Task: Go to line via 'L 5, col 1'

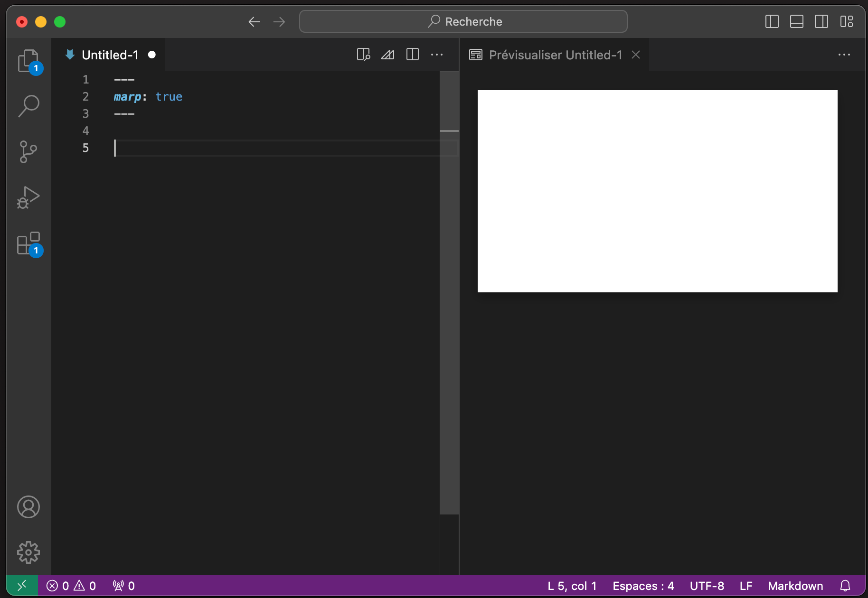Action: pos(572,586)
